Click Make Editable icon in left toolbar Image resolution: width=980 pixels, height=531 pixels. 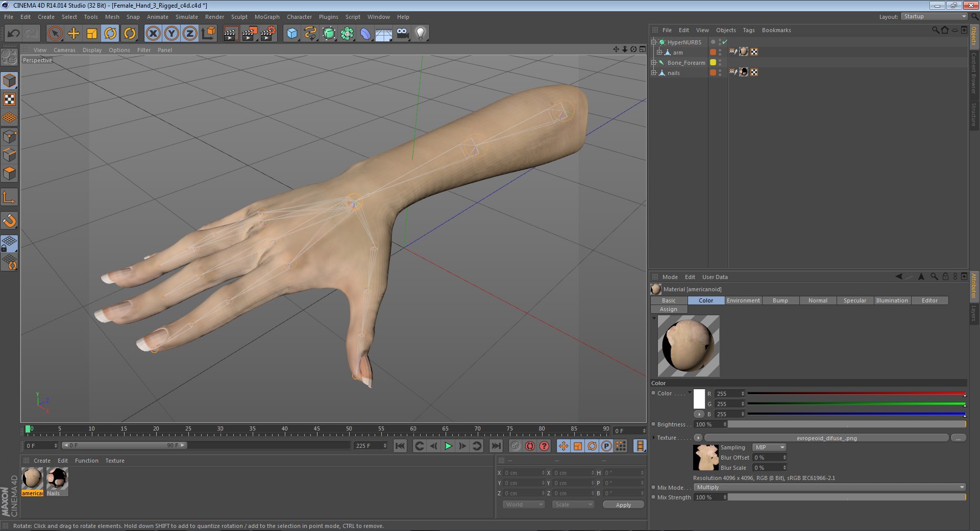[9, 57]
